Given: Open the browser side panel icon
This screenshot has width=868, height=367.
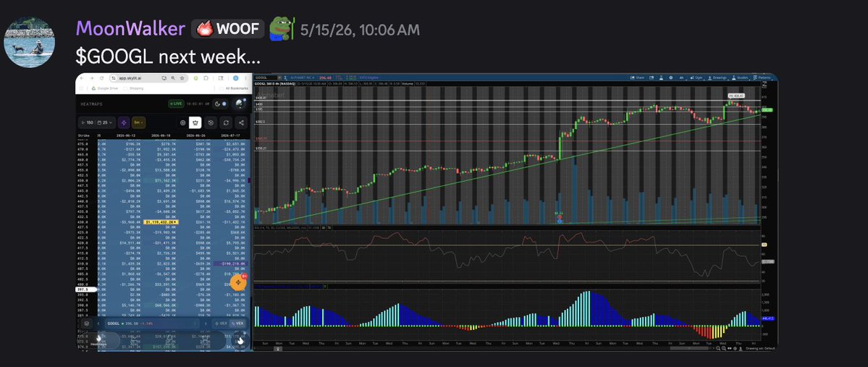Looking at the screenshot, I should click(x=220, y=78).
